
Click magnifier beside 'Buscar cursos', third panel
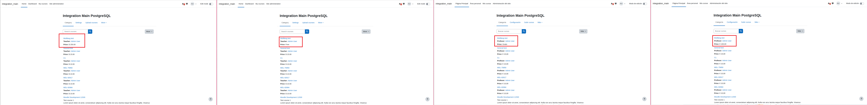click(524, 31)
